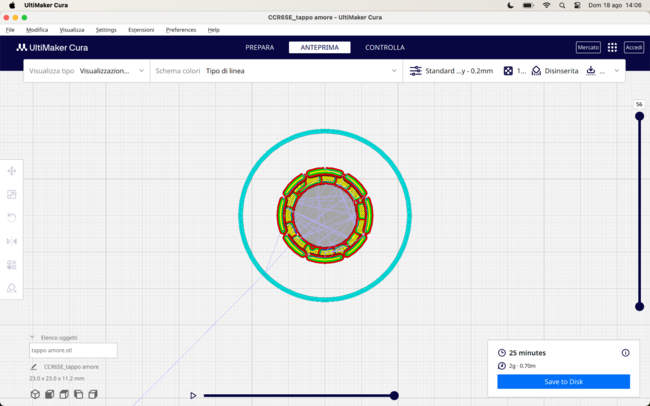Image resolution: width=650 pixels, height=406 pixels.
Task: Click the Save to Disk button
Action: (x=564, y=382)
